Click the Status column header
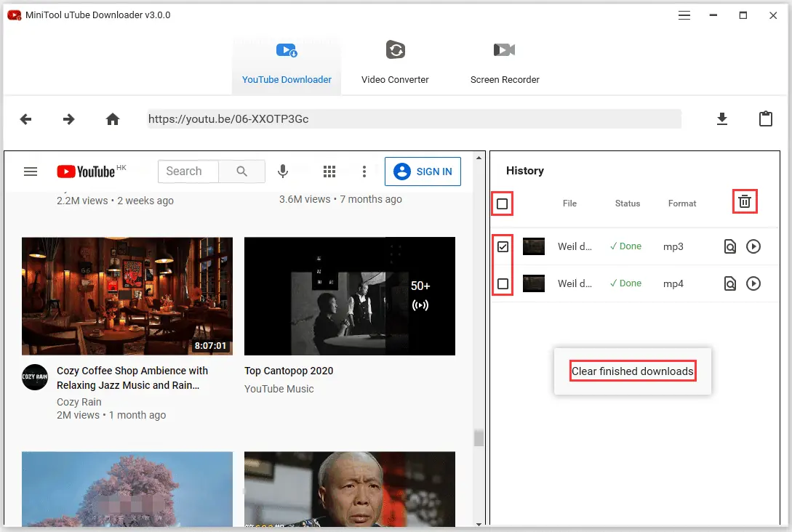 628,203
